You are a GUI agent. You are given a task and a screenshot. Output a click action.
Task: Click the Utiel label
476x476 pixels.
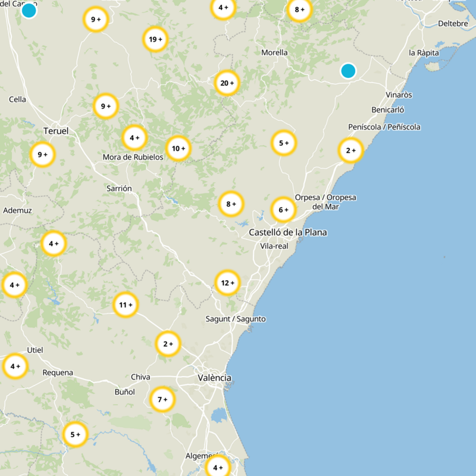coord(35,350)
